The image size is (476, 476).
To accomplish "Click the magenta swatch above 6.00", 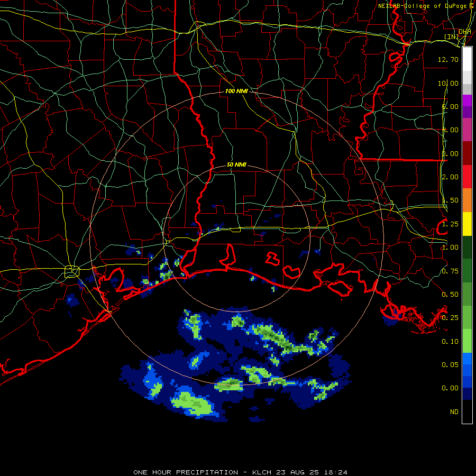I will [467, 100].
